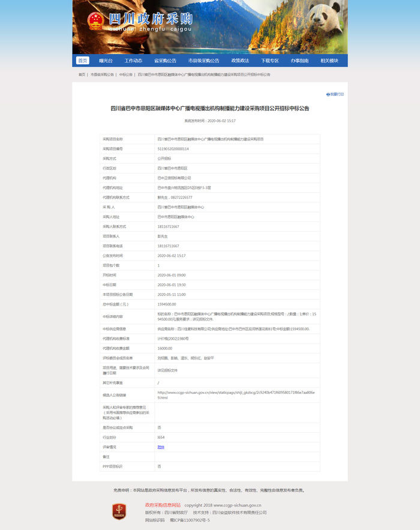The image size is (420, 530).
Task: Click the 政府采购信息网站 footer link
Action: (163, 505)
